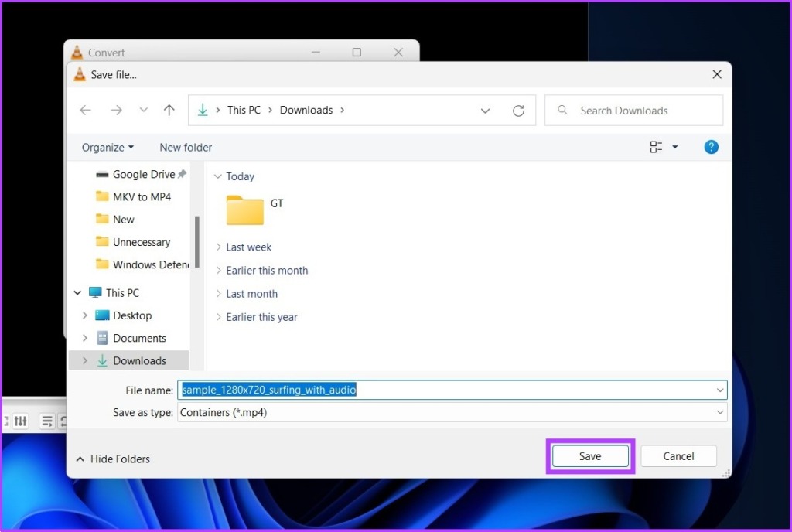The image size is (792, 532).
Task: Click Downloads in the address path
Action: (306, 110)
